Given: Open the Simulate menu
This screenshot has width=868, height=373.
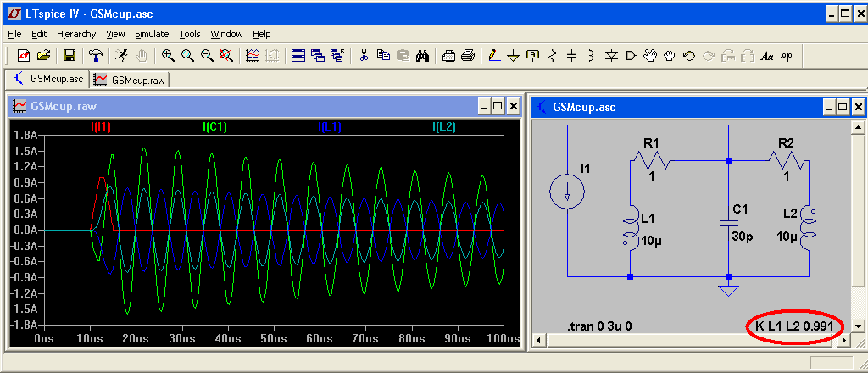Looking at the screenshot, I should coord(152,34).
